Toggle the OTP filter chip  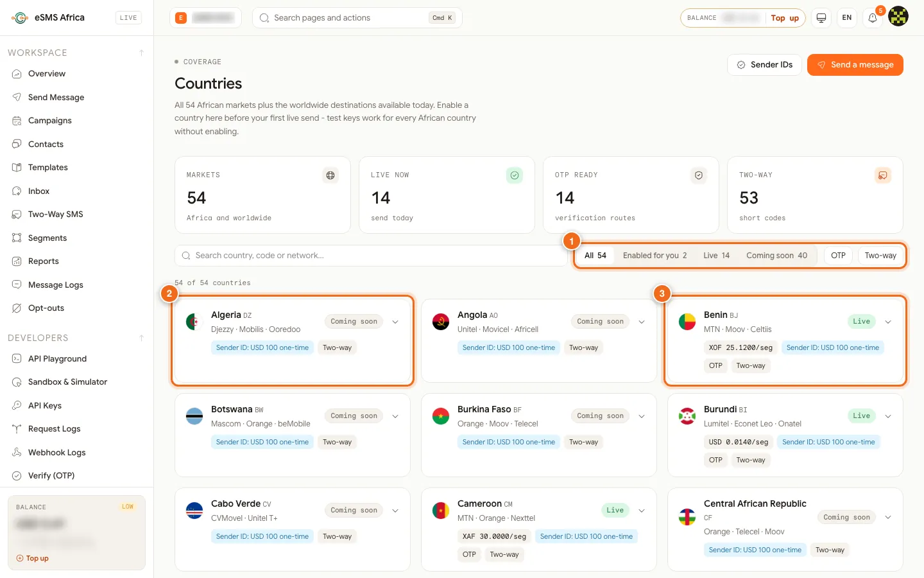click(838, 256)
